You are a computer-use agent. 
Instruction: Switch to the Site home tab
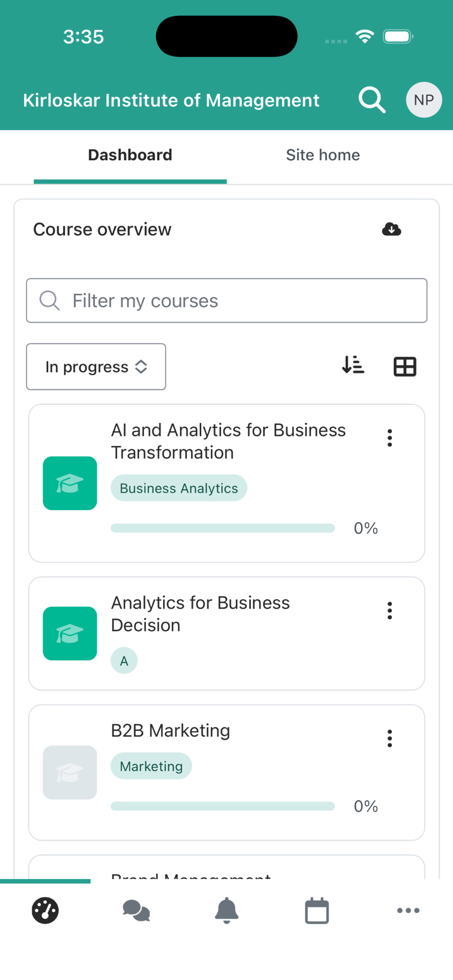323,155
